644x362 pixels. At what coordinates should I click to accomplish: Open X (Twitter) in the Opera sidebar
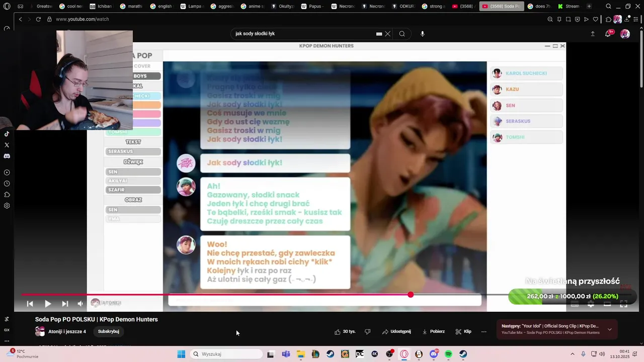[7, 145]
